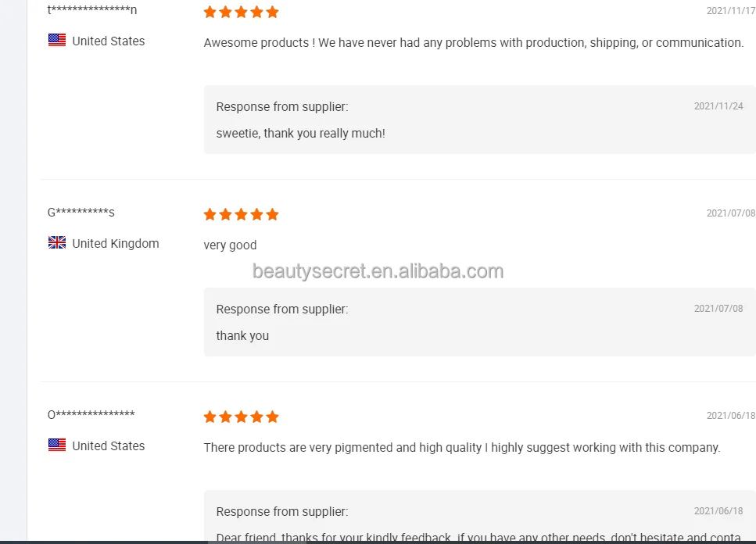Click the supplier response date 2021/11/24
756x544 pixels.
(718, 106)
